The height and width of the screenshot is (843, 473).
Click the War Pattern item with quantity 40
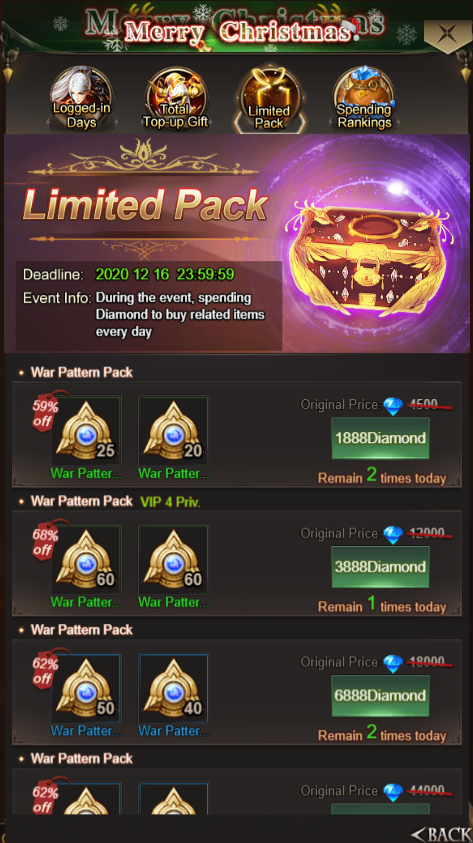coord(174,689)
